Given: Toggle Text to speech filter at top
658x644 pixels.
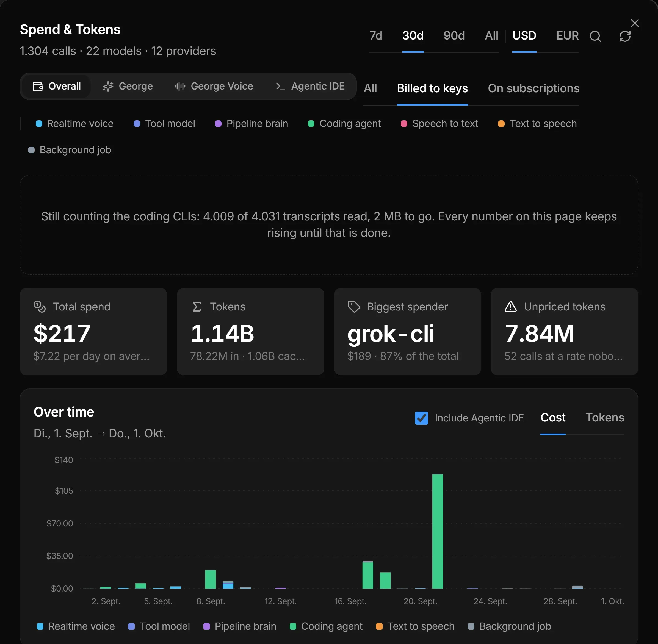Looking at the screenshot, I should click(537, 123).
